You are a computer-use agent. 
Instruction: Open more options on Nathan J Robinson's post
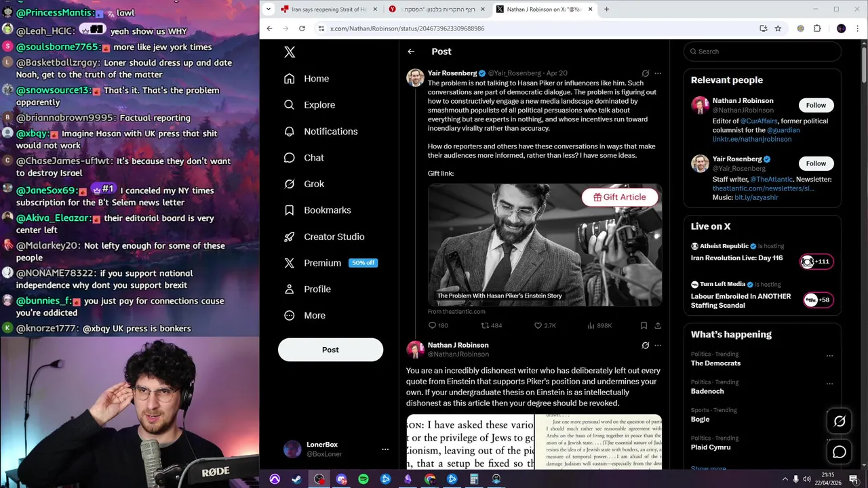tap(658, 346)
